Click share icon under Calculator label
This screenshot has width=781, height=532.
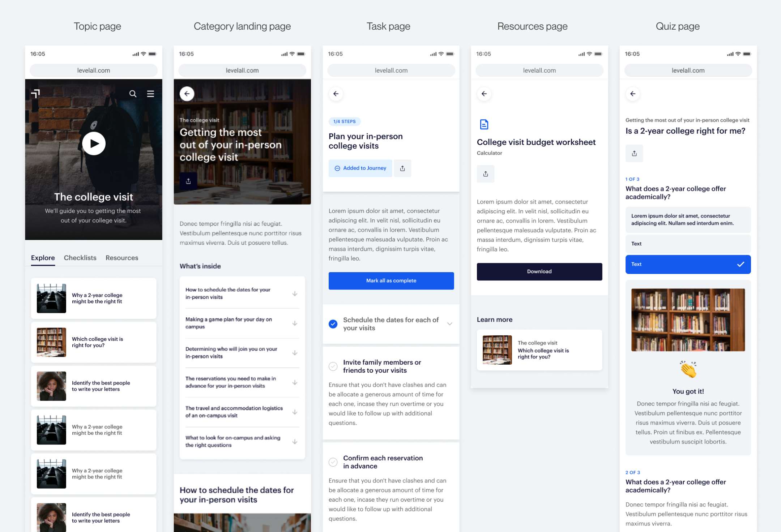pos(486,174)
